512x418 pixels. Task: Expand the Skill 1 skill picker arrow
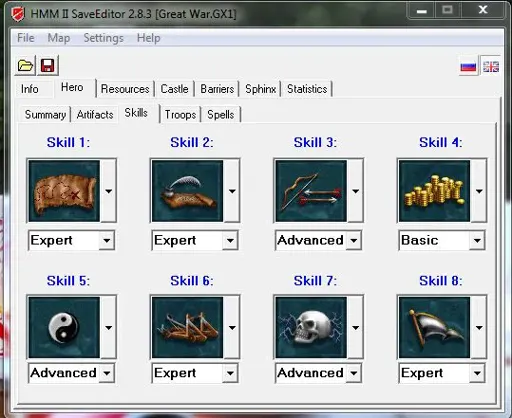click(108, 191)
